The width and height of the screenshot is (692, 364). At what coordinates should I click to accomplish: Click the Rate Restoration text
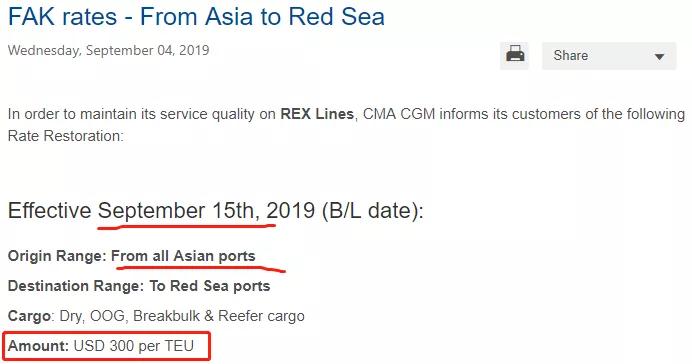[x=66, y=136]
